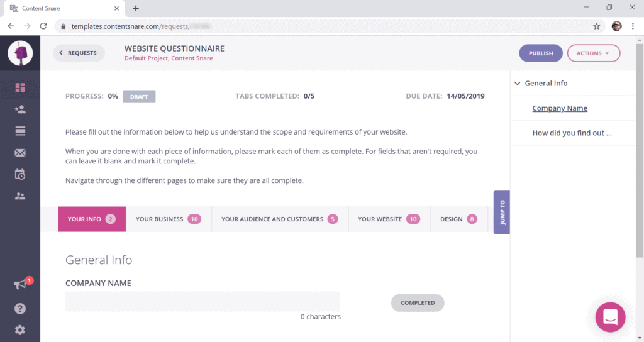Open announcements megaphone icon with notification badge
Viewport: 644px width, 342px height.
(21, 284)
